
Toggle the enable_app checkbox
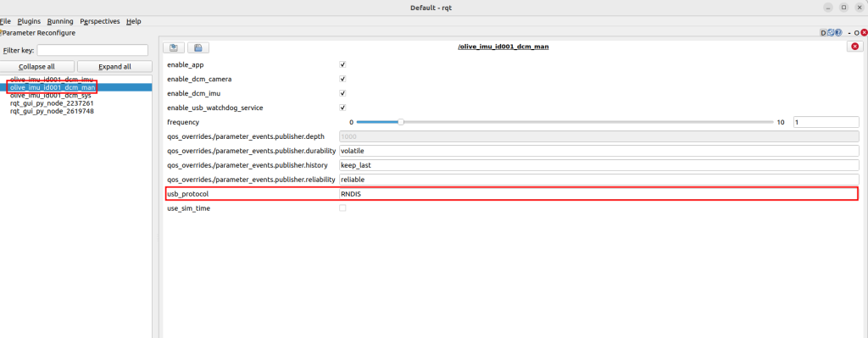pos(342,64)
